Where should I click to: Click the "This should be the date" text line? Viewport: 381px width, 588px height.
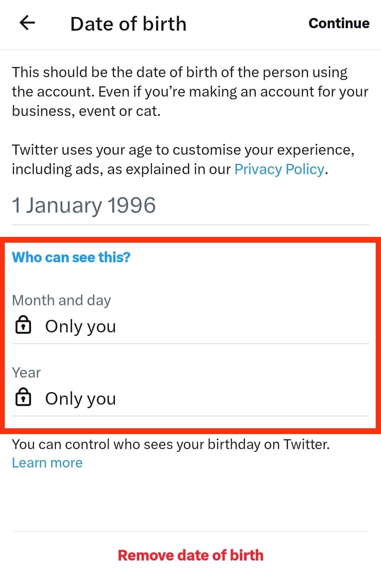180,72
